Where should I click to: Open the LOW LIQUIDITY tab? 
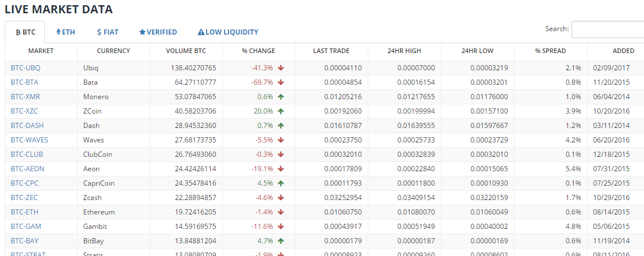click(x=228, y=32)
